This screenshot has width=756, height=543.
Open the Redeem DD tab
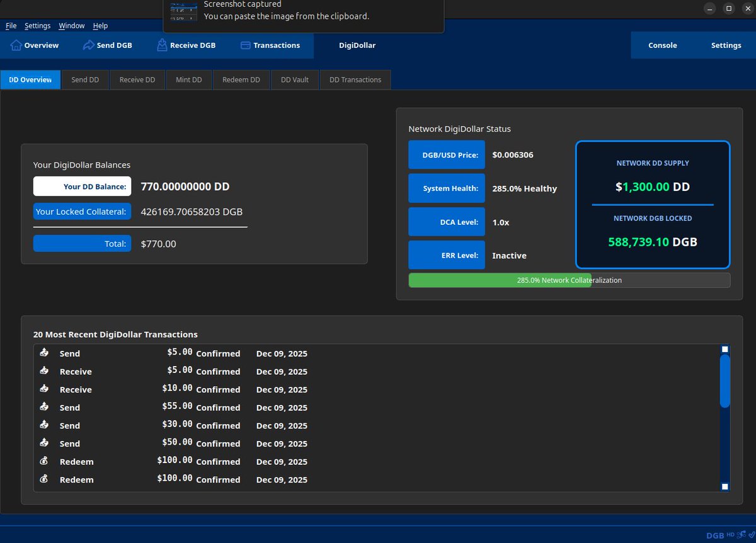pyautogui.click(x=241, y=80)
